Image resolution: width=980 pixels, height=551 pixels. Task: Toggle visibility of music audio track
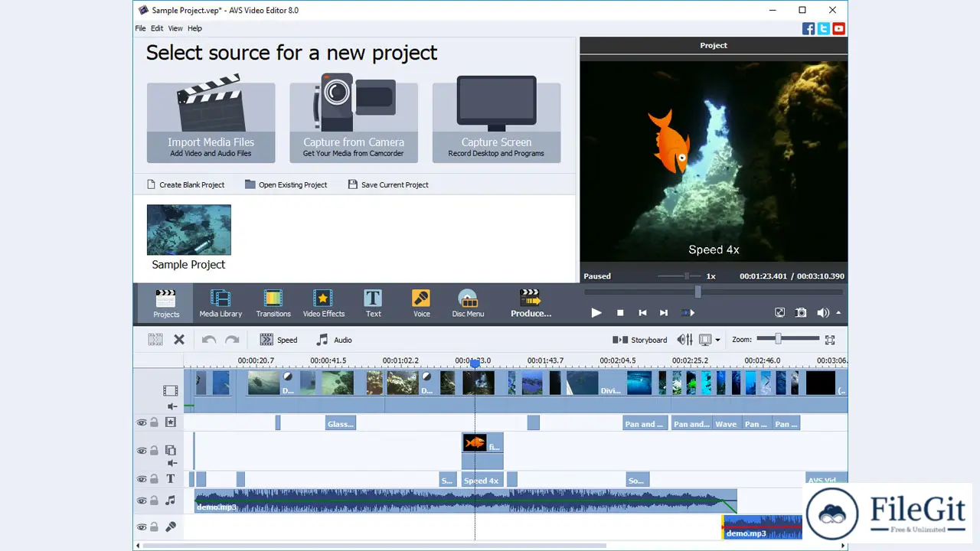141,500
